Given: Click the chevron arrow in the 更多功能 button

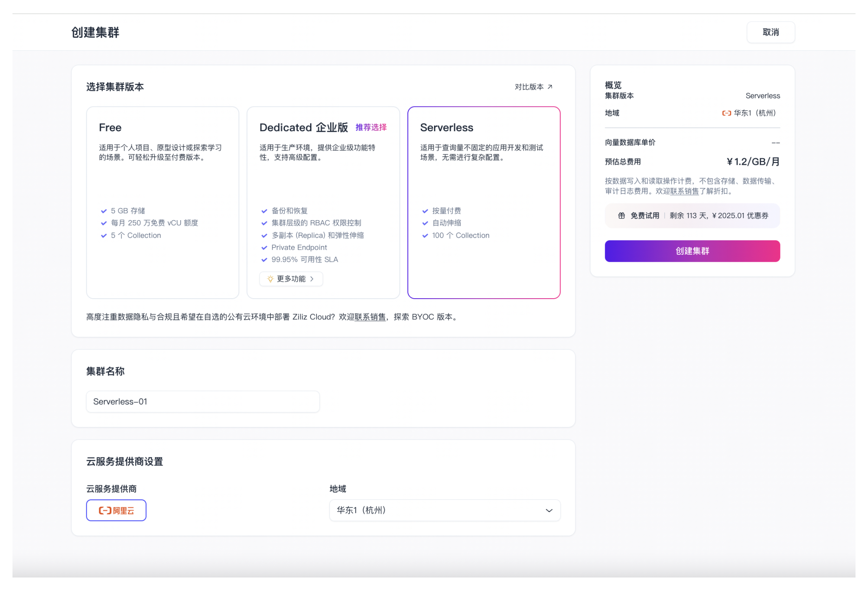Looking at the screenshot, I should tap(312, 279).
